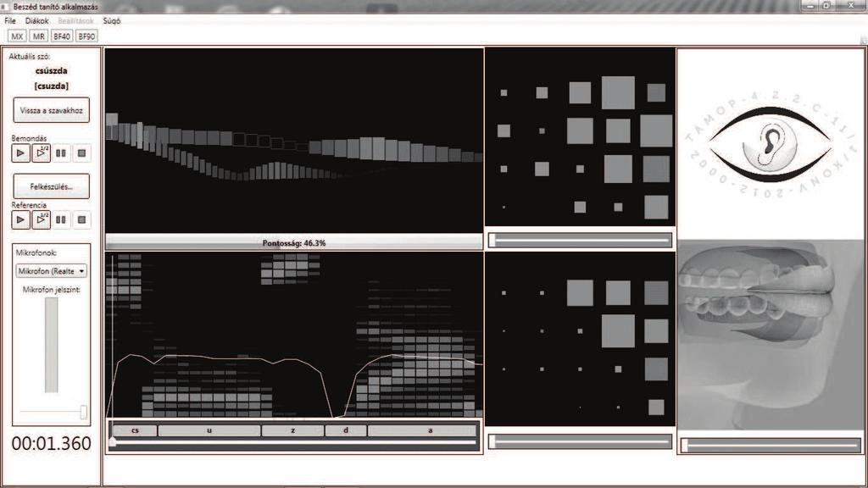
Task: Stop the Bemondás playback
Action: [x=81, y=153]
